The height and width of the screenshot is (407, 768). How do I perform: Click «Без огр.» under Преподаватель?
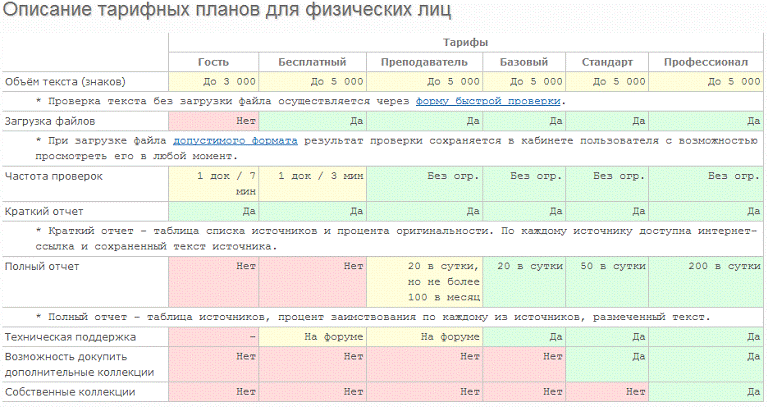pos(424,184)
